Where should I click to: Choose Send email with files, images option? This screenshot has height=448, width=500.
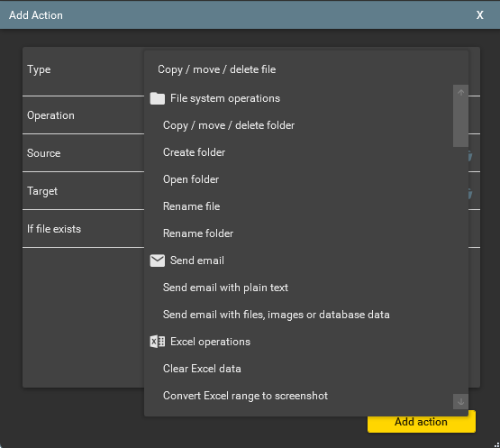coord(277,315)
